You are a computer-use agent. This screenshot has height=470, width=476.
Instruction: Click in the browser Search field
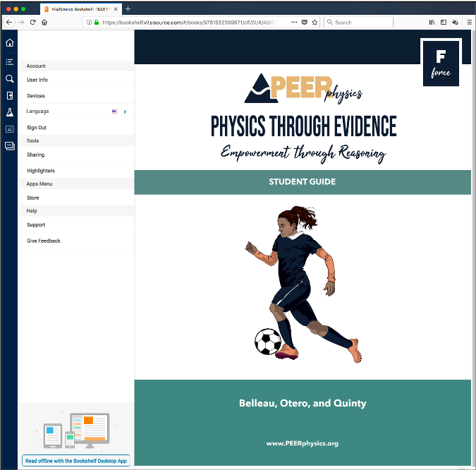click(361, 23)
